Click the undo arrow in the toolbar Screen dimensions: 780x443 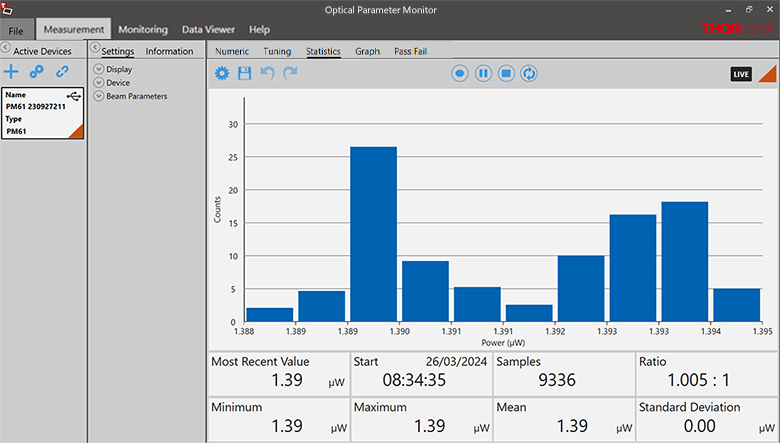point(267,73)
